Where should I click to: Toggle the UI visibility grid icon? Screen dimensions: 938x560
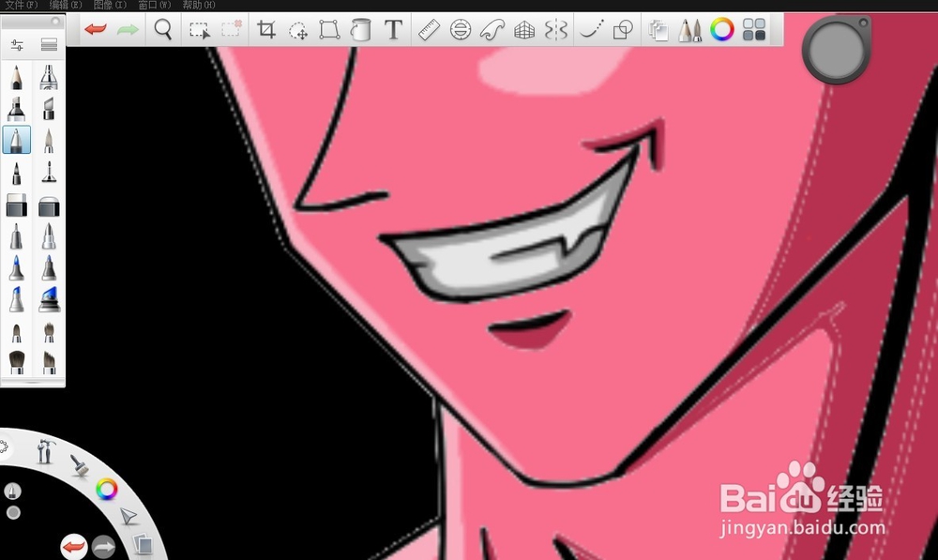coord(754,29)
